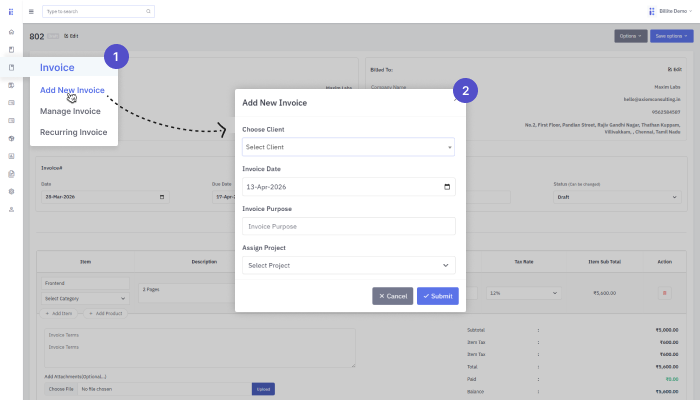Click the Invoice Purpose text field
This screenshot has width=700, height=400.
(x=348, y=227)
